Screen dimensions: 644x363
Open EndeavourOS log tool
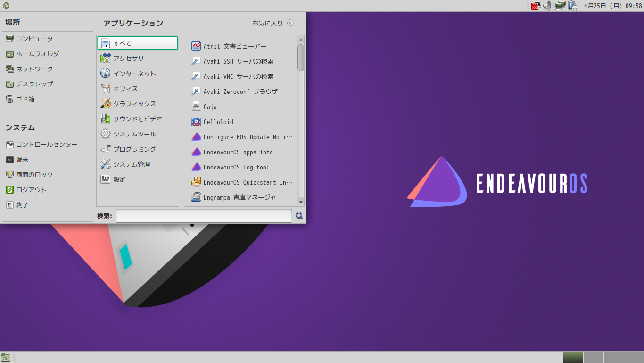241,167
